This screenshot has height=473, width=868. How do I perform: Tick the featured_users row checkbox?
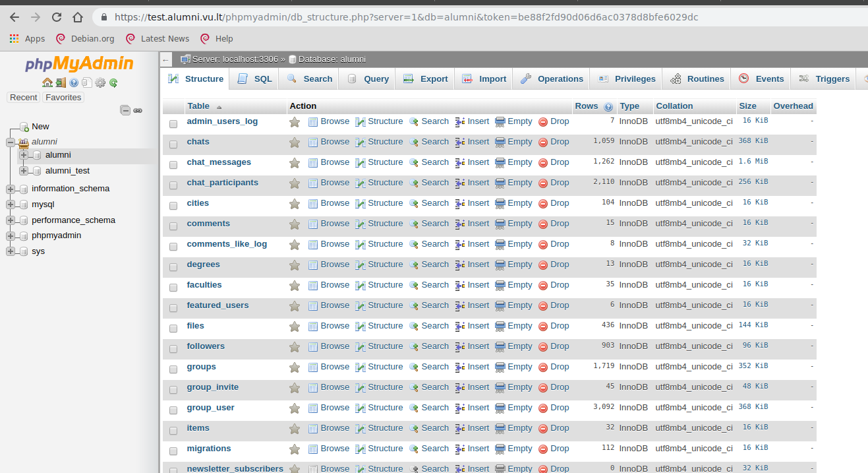point(173,307)
